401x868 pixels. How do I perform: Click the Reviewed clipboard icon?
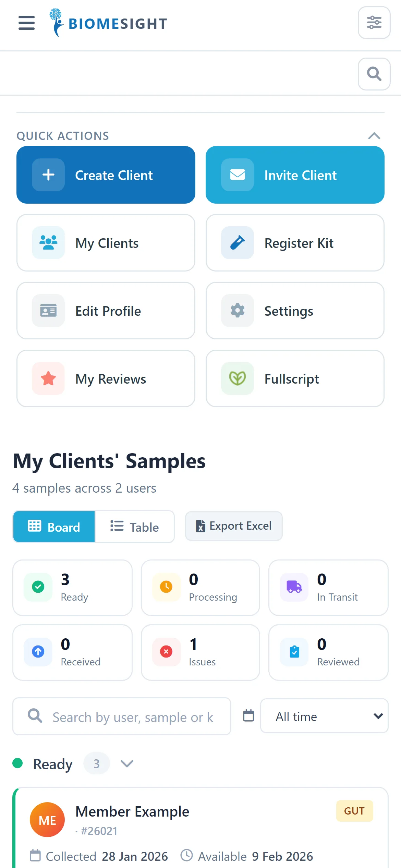294,652
